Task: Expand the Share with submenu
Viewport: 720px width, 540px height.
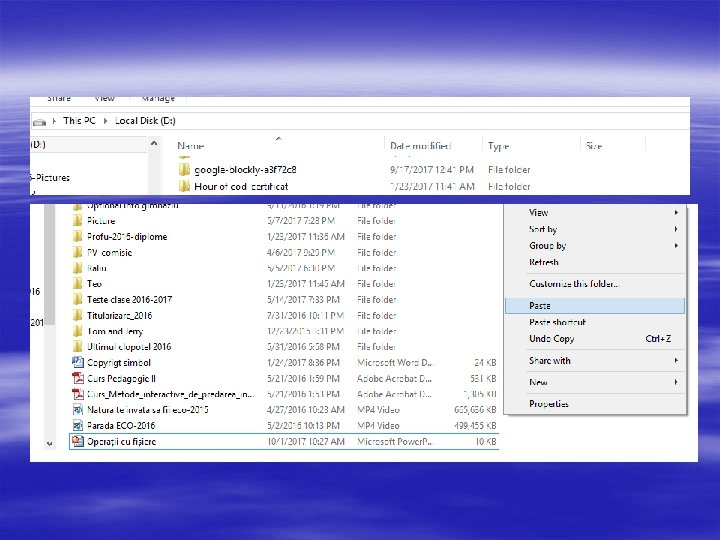Action: tap(676, 360)
